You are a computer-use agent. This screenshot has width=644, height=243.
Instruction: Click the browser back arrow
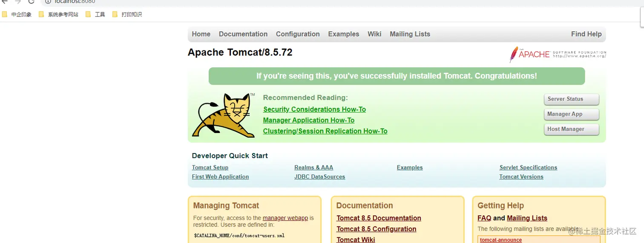[x=5, y=1]
